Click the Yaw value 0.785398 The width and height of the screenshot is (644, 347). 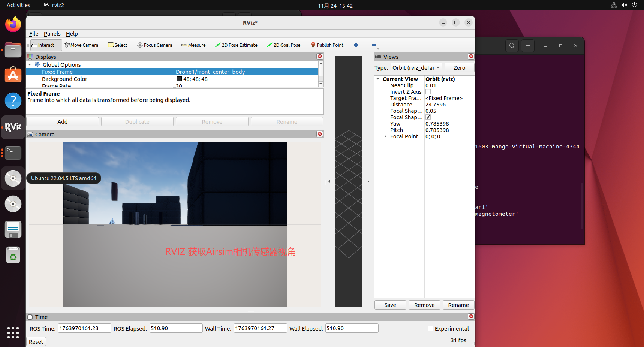tap(437, 124)
